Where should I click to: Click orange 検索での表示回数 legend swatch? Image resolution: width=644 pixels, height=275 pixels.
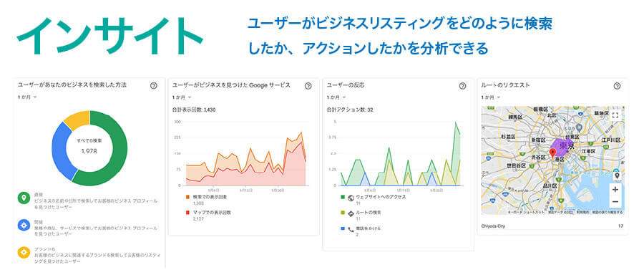187,198
